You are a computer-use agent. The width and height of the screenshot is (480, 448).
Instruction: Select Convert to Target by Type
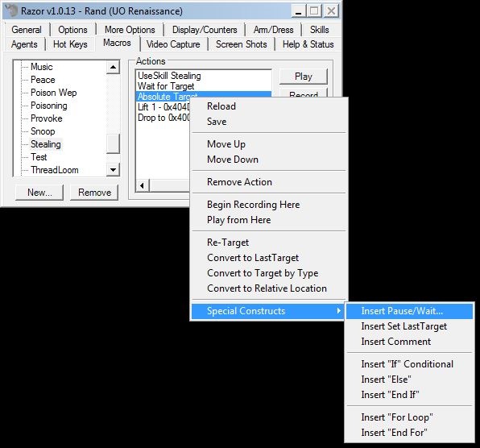(269, 273)
